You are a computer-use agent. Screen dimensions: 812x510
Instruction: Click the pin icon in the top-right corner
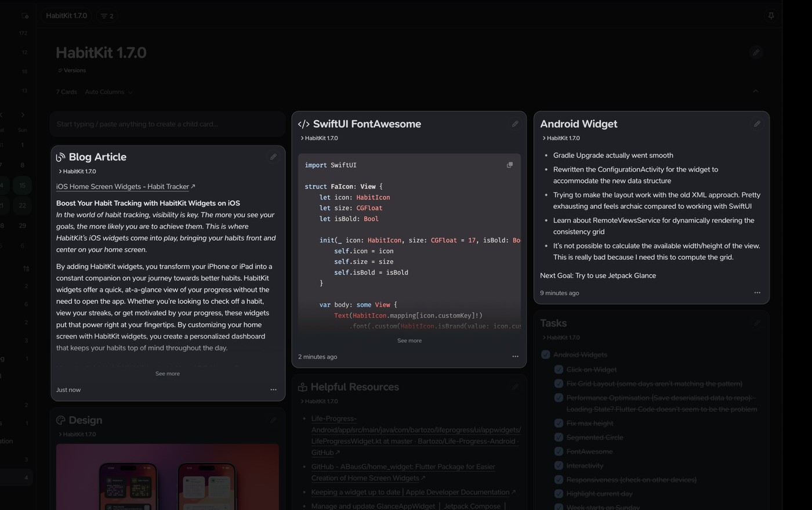(771, 16)
